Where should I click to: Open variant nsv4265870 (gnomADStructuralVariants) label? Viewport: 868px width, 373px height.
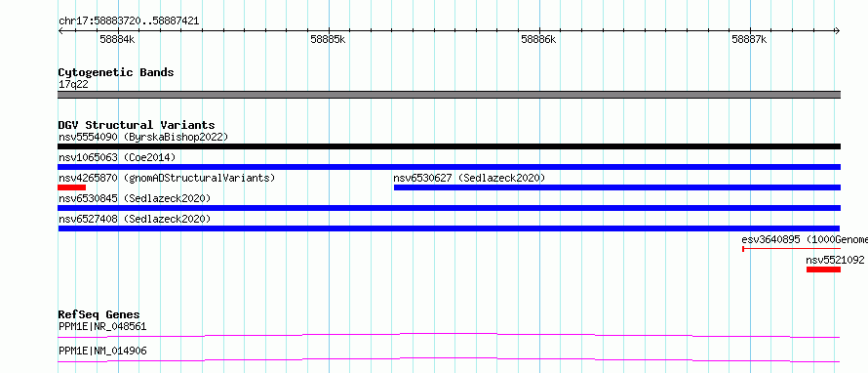click(167, 178)
